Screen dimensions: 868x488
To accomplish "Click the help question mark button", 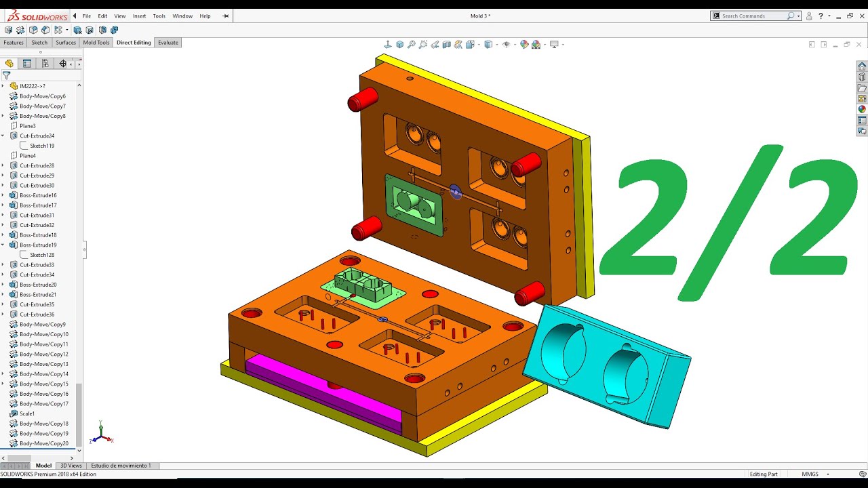I will tap(821, 16).
